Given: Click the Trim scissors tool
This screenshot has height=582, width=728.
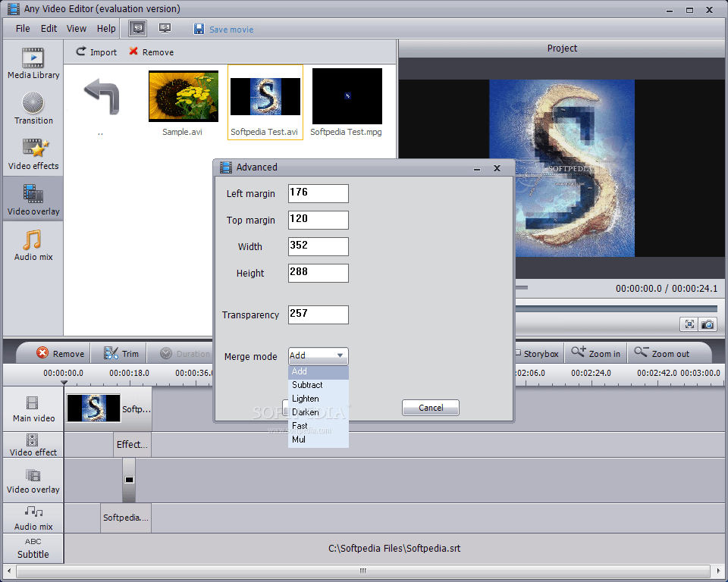Looking at the screenshot, I should point(121,353).
